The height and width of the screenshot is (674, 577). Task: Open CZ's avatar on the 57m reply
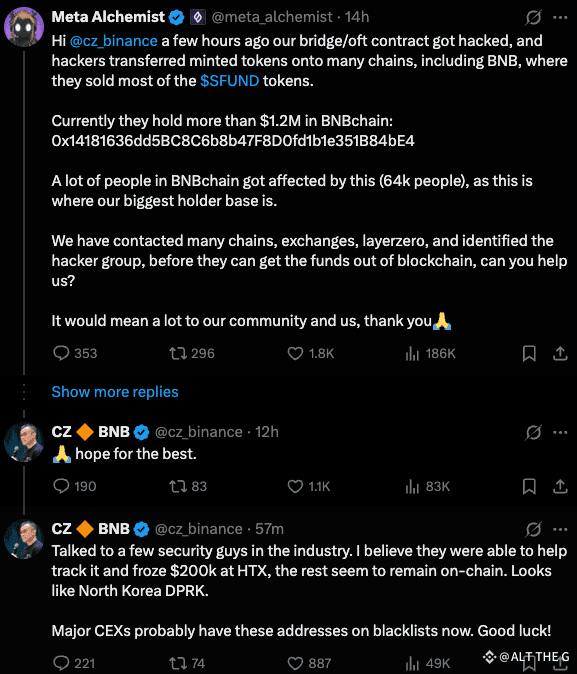click(x=24, y=539)
